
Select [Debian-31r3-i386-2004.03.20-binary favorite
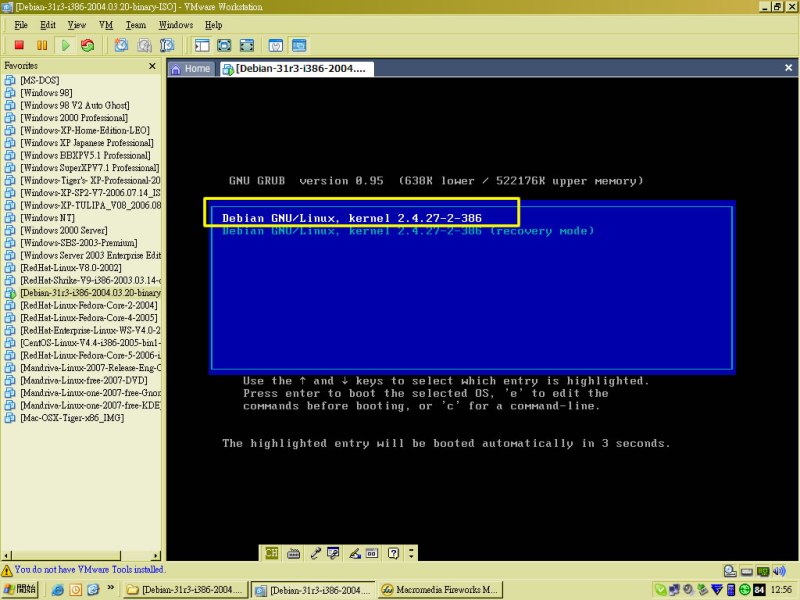point(90,293)
